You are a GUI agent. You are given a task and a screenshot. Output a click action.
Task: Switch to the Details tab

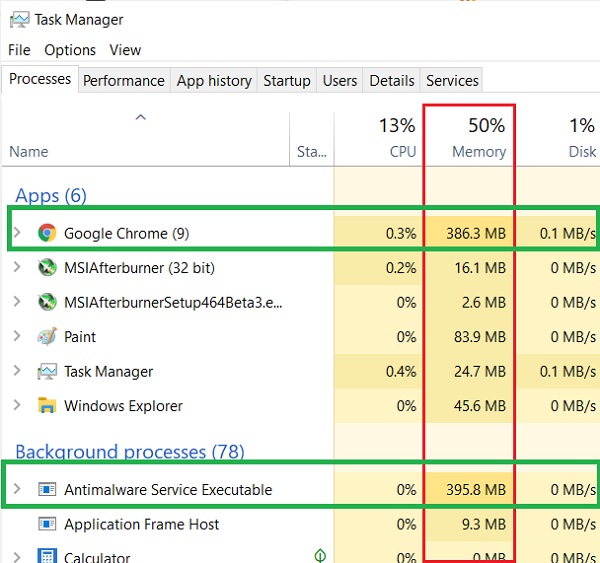coord(391,81)
